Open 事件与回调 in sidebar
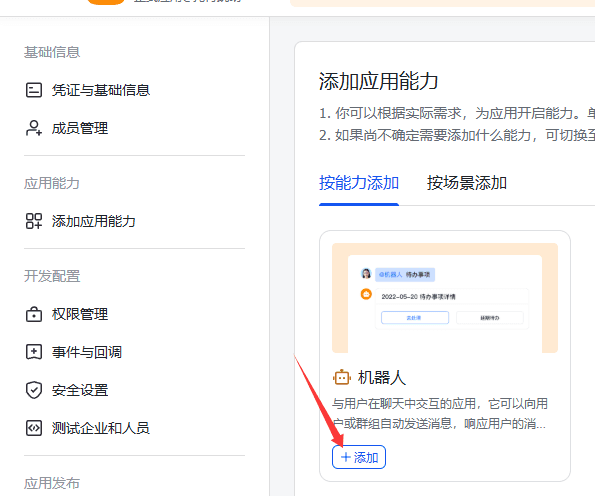The height and width of the screenshot is (496, 595). coord(87,352)
